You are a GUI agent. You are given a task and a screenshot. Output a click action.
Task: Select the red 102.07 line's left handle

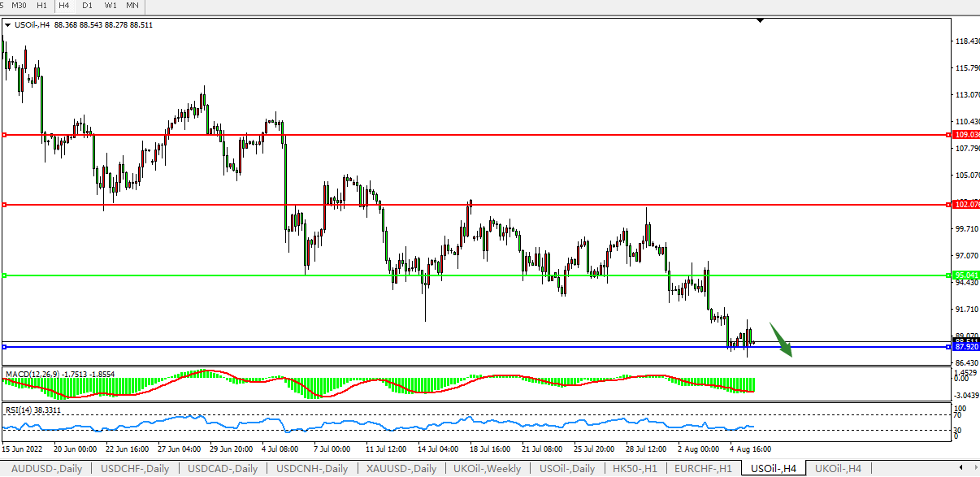point(4,205)
